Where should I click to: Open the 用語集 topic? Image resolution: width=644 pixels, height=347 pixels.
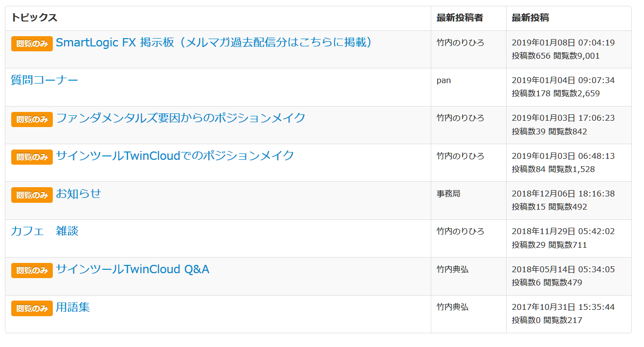(x=73, y=307)
